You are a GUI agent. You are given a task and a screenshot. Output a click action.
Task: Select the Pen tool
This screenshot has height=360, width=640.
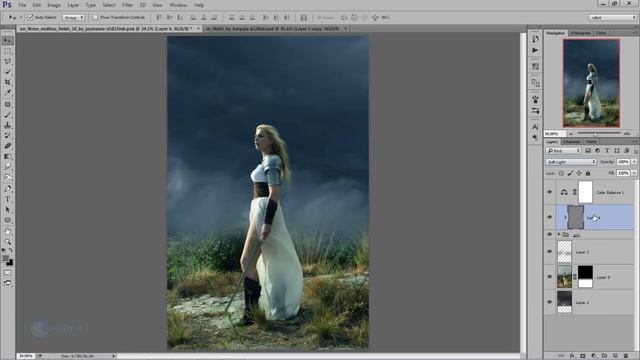(x=8, y=189)
